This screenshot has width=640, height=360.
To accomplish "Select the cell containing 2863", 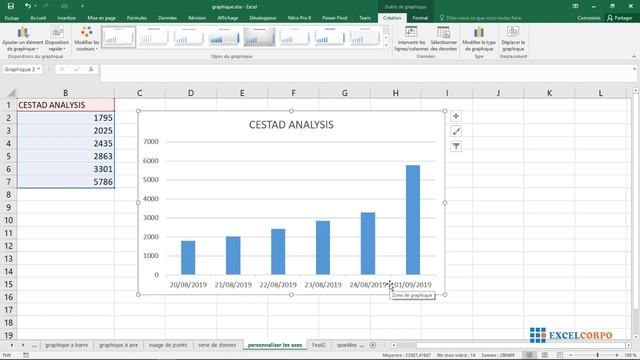I will tap(66, 156).
